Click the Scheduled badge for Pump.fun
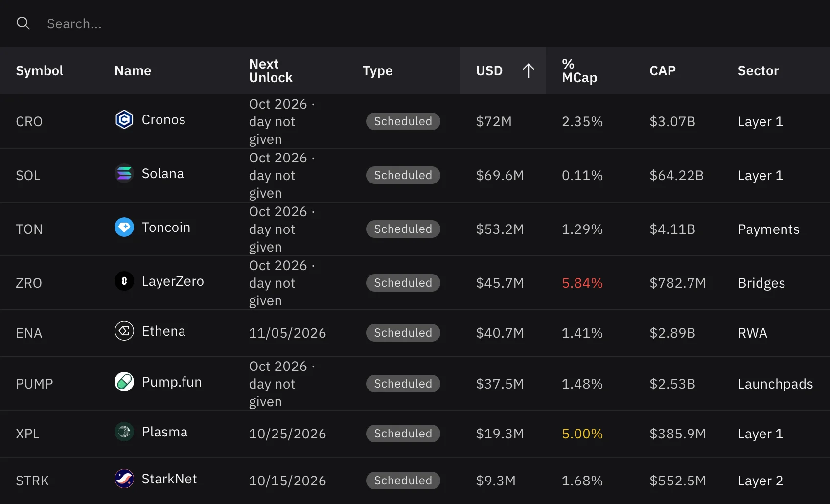Viewport: 830px width, 504px height. (x=403, y=384)
